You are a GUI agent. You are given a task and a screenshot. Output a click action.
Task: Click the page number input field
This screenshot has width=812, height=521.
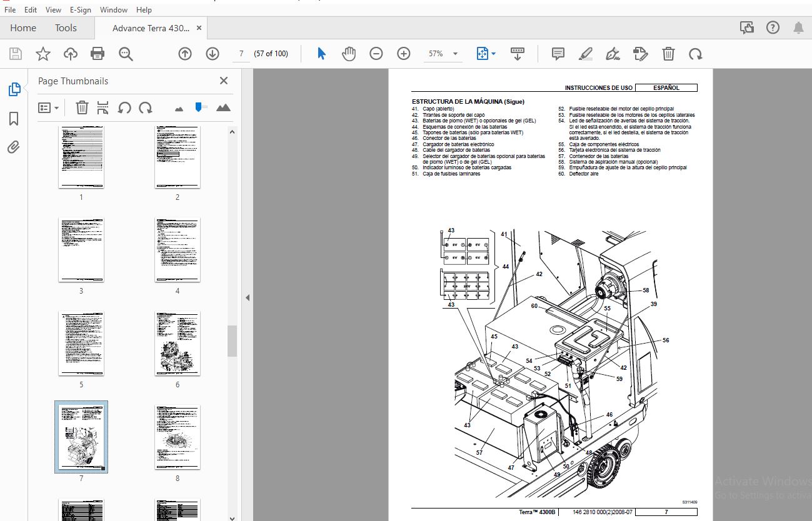click(x=241, y=54)
